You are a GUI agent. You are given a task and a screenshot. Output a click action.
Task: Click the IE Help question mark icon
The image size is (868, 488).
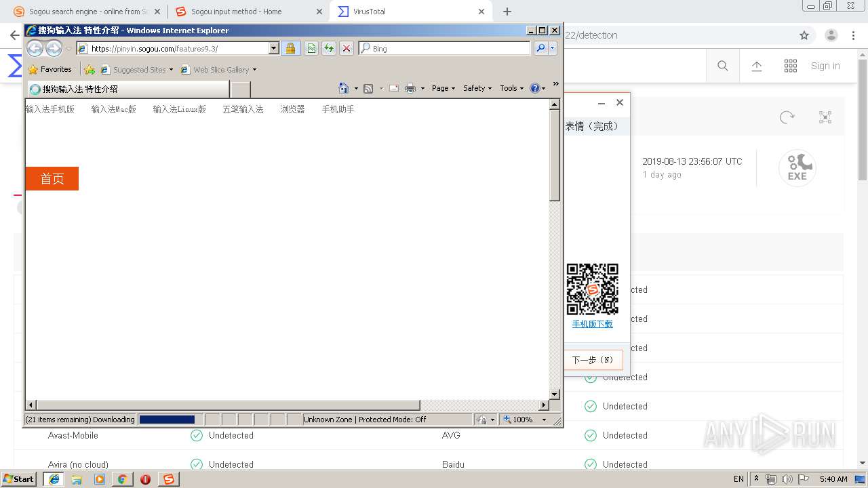(x=534, y=88)
